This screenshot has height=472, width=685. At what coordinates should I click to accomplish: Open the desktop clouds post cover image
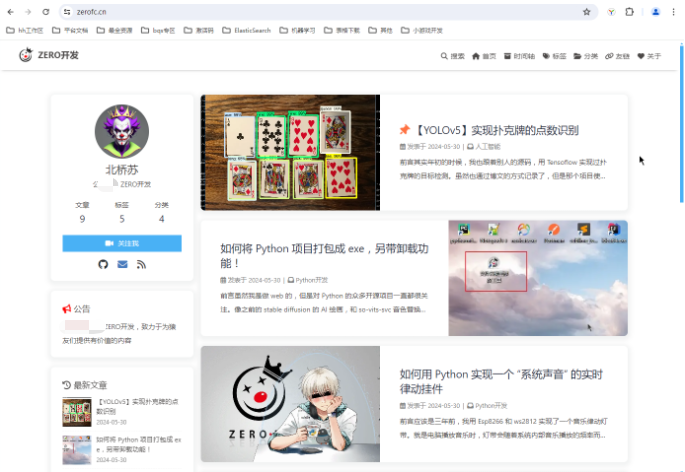[x=538, y=278]
